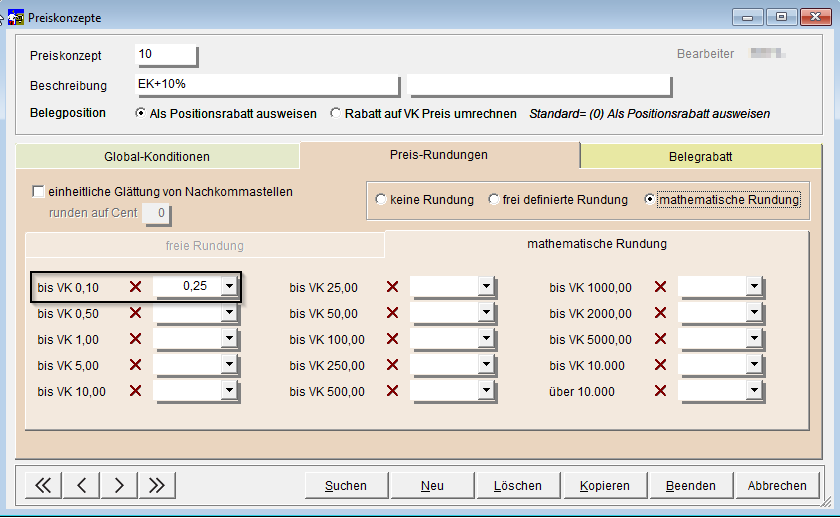Open the mathematische Rundung sub-tab

(597, 244)
